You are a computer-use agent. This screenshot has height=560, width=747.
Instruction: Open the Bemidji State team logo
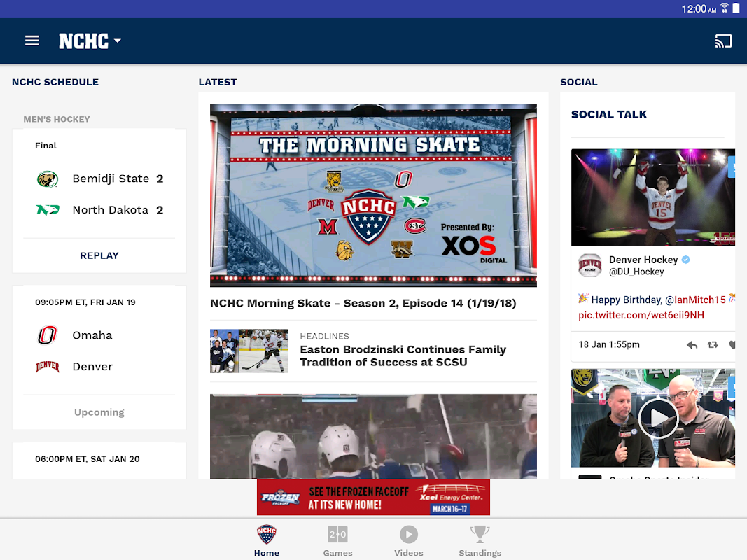(48, 179)
